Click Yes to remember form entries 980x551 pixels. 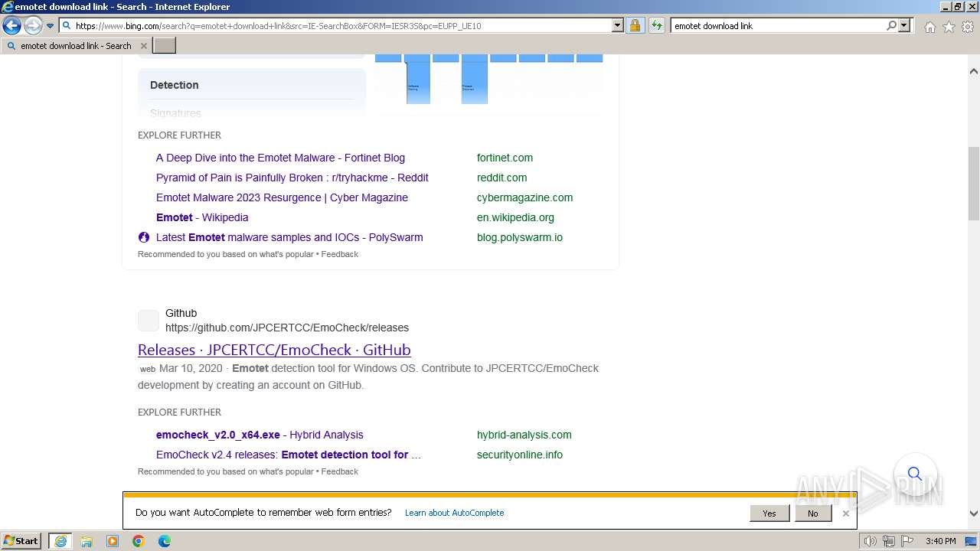[x=769, y=514]
